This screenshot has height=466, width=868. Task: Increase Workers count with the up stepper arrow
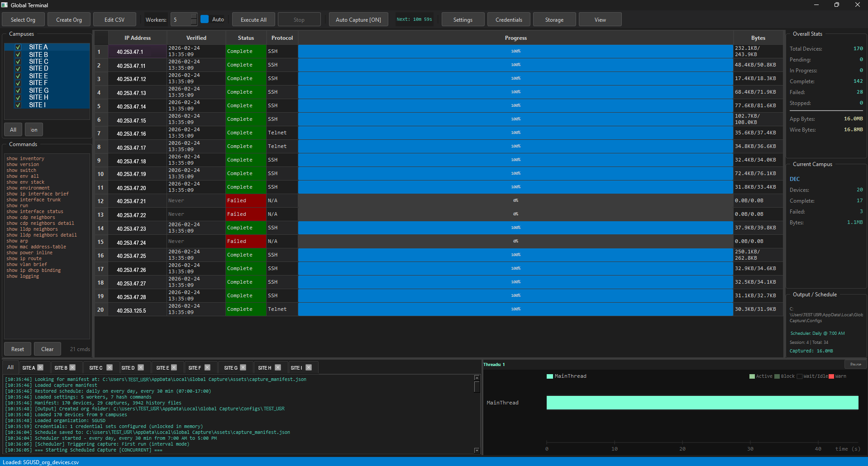(194, 16)
